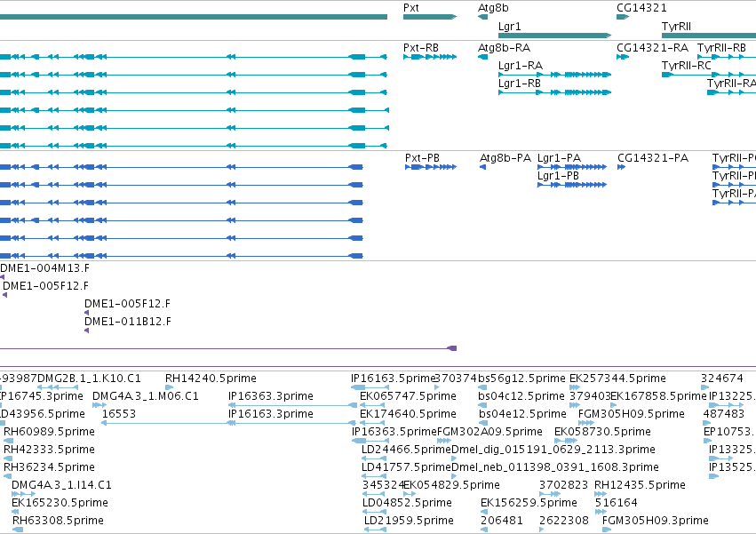Click the 16553 feature label
This screenshot has height=534, width=756.
tap(119, 414)
